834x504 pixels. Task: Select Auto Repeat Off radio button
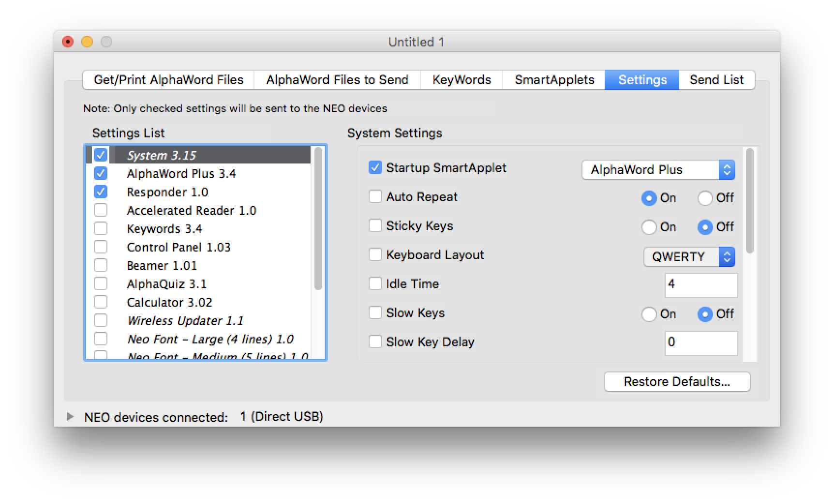point(705,198)
